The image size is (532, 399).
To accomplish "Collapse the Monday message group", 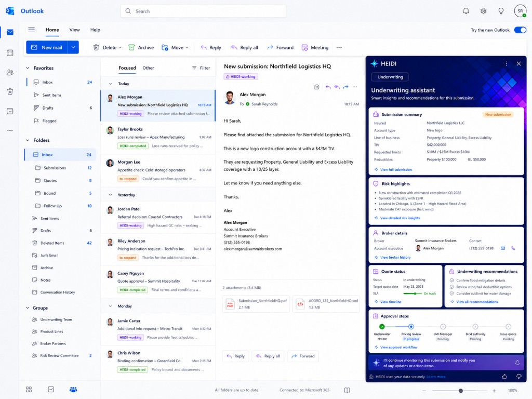I will [x=110, y=306].
